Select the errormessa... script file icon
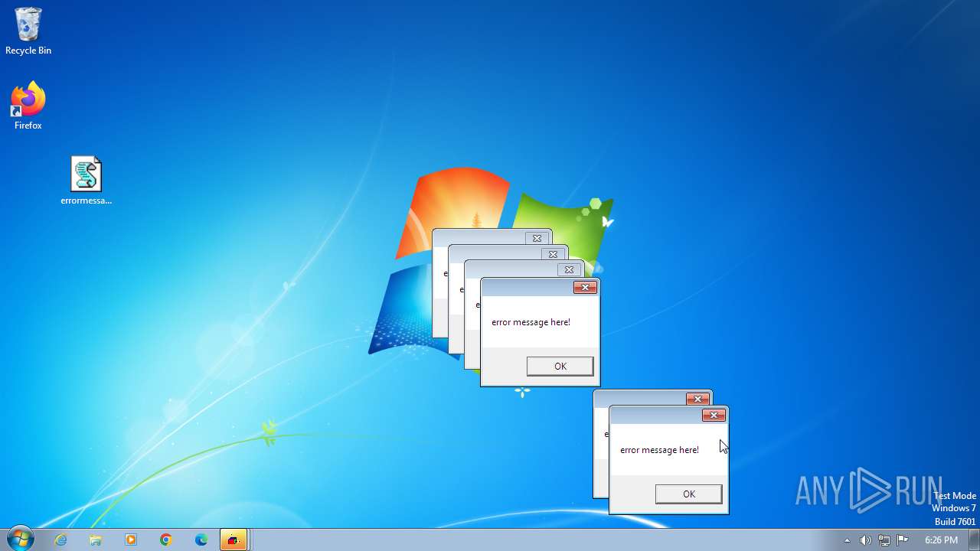Screen dimensions: 980x551 click(86, 181)
